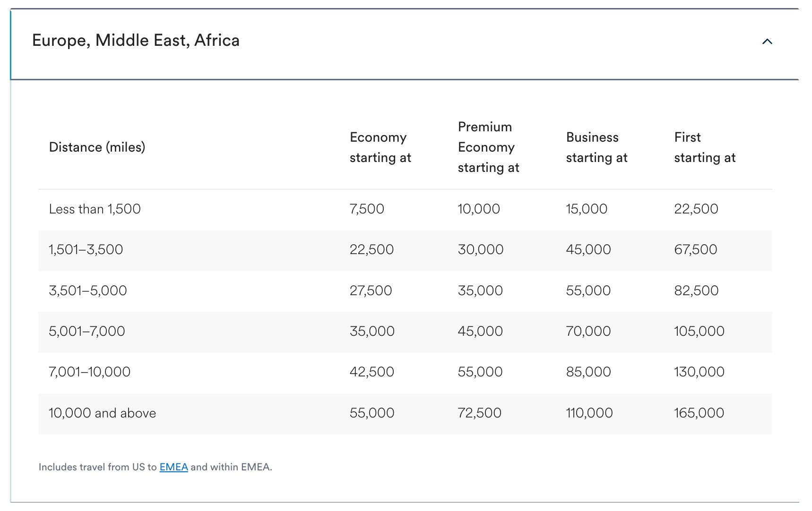Select the 10,000 and above row label
This screenshot has width=812, height=511.
[102, 413]
